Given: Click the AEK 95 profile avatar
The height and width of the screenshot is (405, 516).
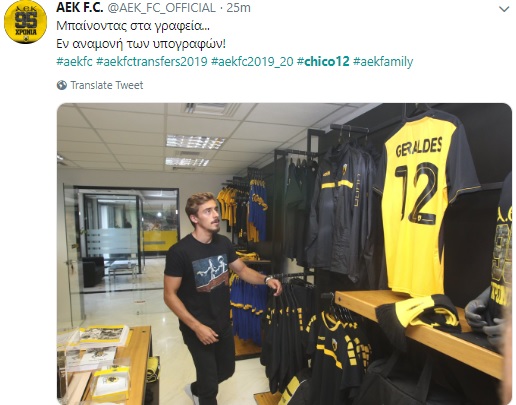Looking at the screenshot, I should pos(25,22).
